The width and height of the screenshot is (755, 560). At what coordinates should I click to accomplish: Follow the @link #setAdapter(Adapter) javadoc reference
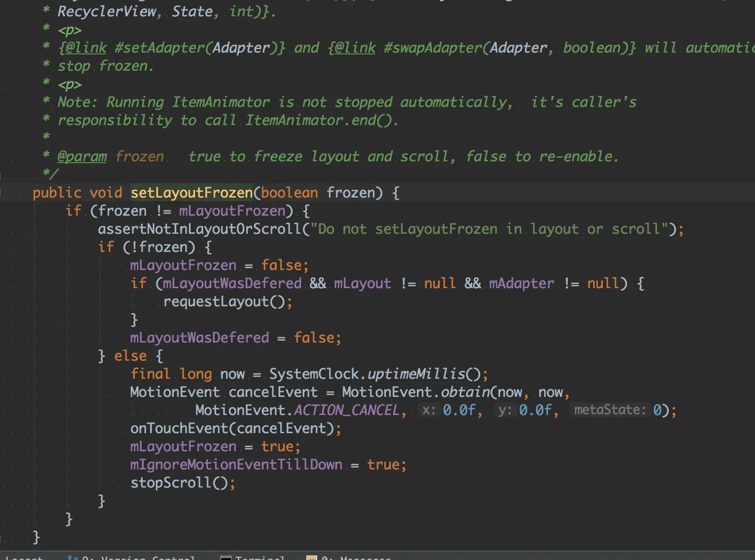click(172, 48)
